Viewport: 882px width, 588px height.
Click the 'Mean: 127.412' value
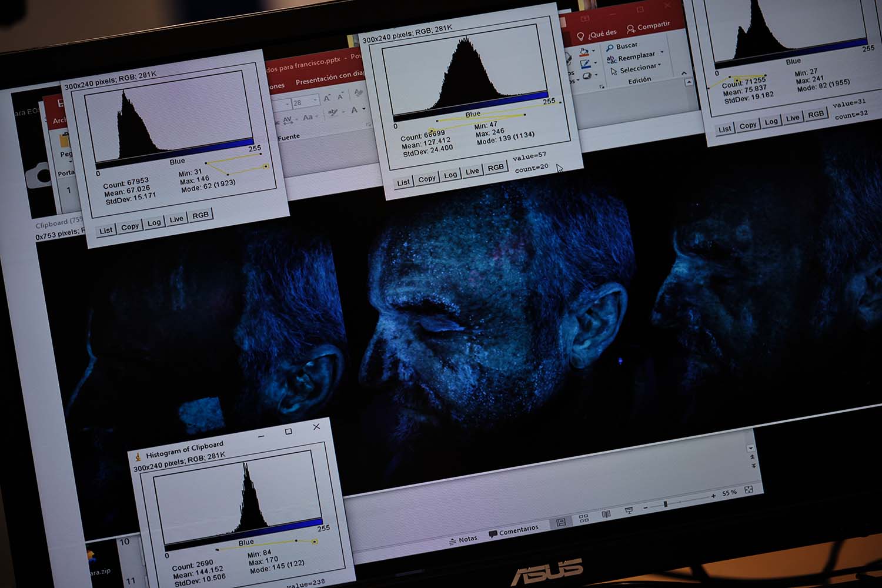click(426, 143)
